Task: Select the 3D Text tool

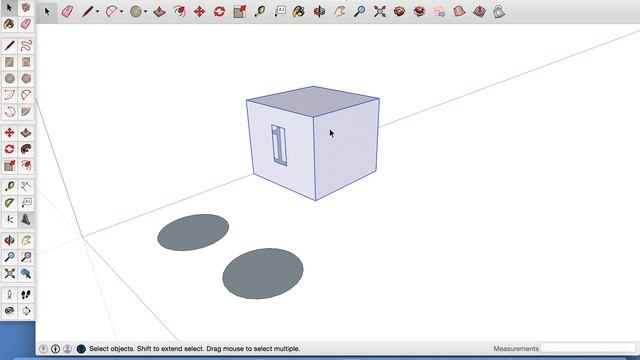Action: point(26,220)
